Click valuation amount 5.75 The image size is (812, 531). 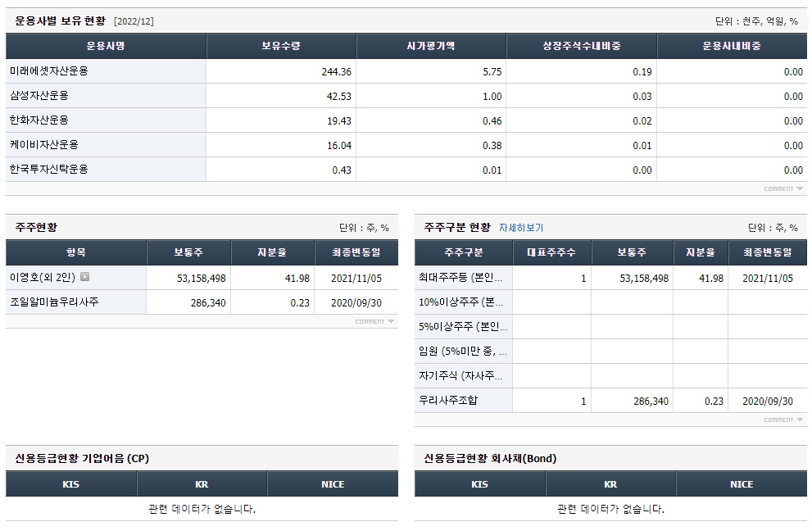click(492, 72)
